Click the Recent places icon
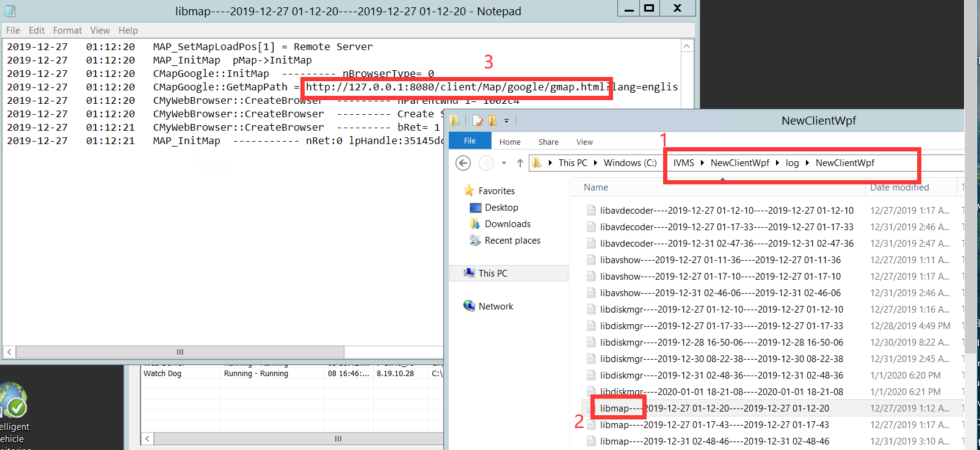 coord(475,241)
